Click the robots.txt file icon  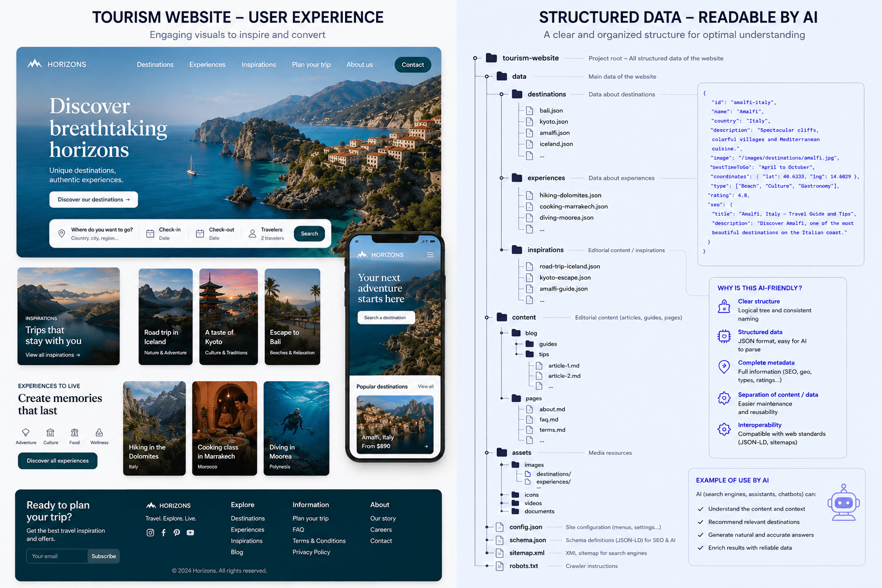pyautogui.click(x=500, y=566)
